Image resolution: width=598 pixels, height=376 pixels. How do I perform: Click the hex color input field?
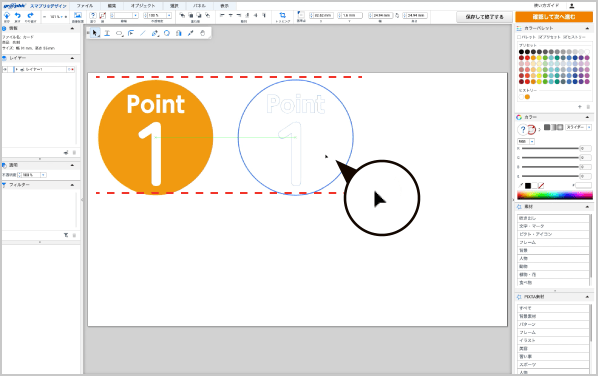pos(583,186)
